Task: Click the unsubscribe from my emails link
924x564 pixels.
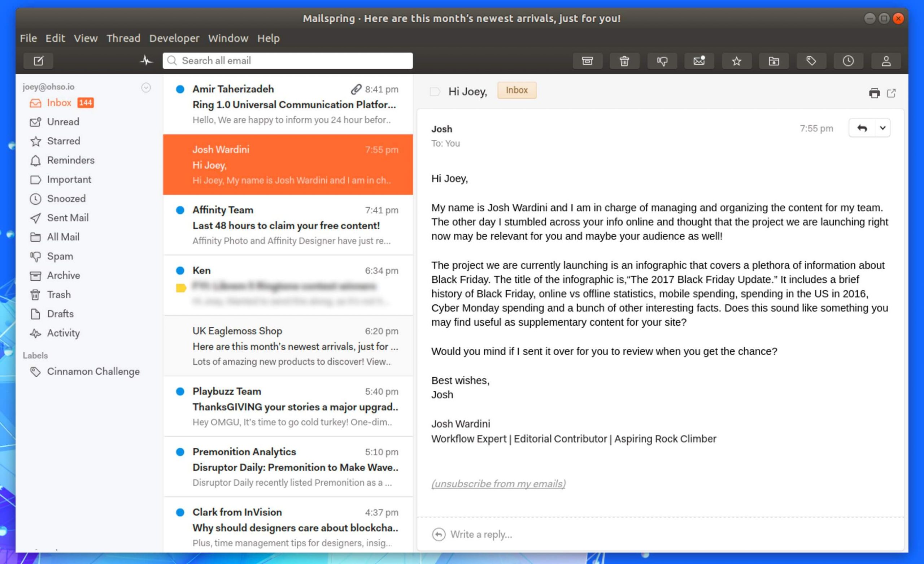Action: [498, 483]
